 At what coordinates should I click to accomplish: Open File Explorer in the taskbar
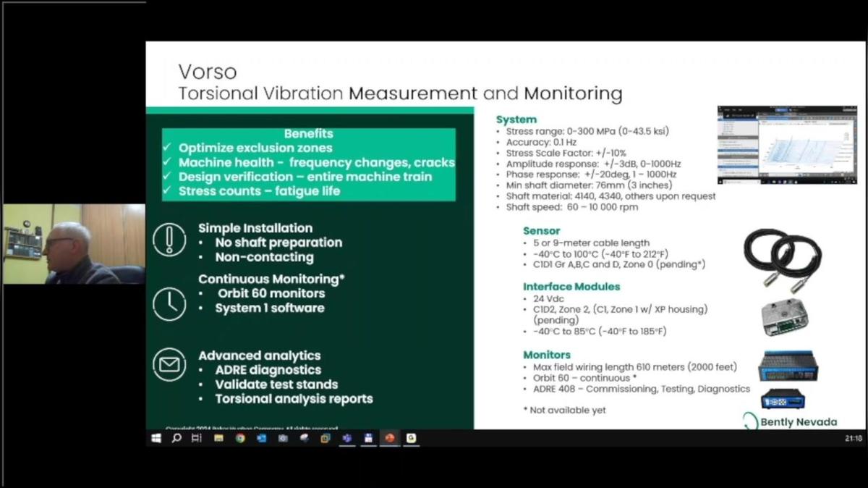click(x=218, y=438)
